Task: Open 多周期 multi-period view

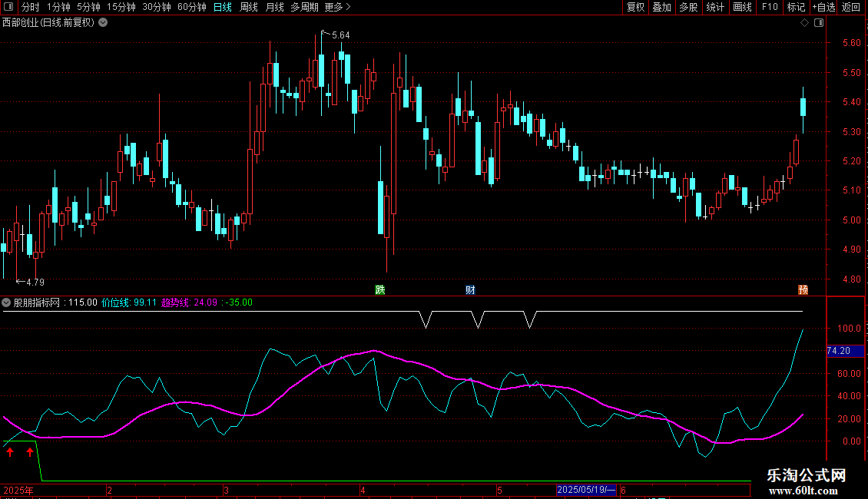Action: (x=304, y=7)
